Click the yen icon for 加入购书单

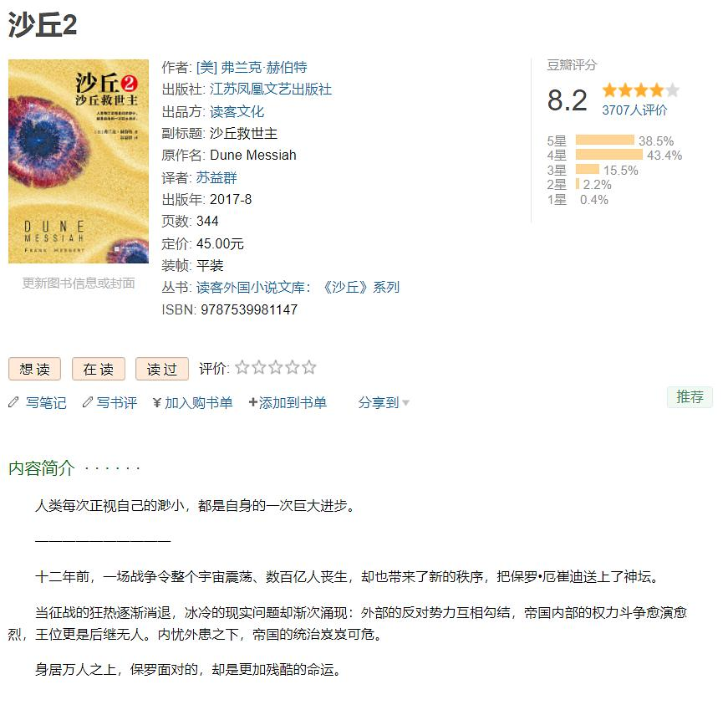click(157, 402)
